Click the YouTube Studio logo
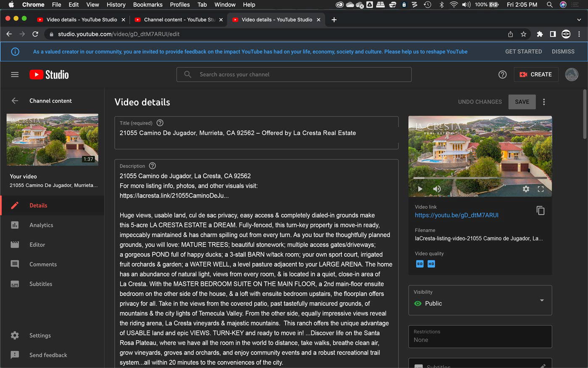This screenshot has width=588, height=368. [x=49, y=74]
